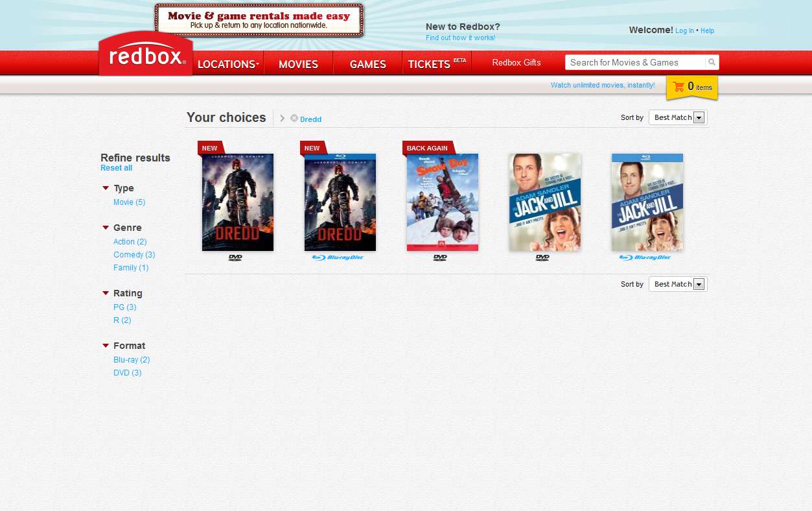Open the Snow Day cover thumbnail
812x511 pixels.
tap(443, 202)
